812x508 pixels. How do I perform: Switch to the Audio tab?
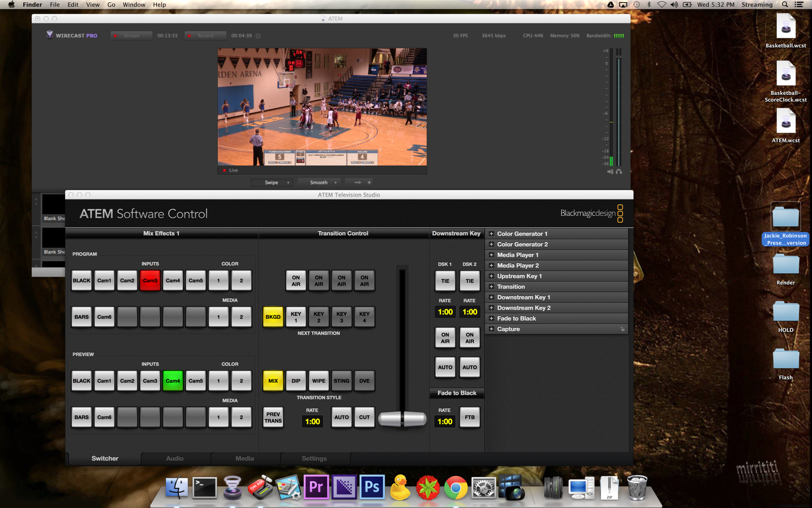[175, 458]
